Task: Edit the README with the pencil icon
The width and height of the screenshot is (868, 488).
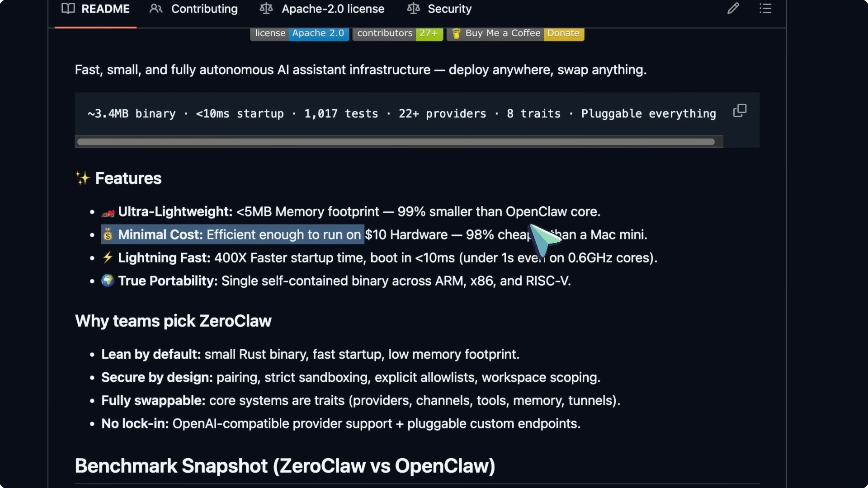Action: [733, 8]
